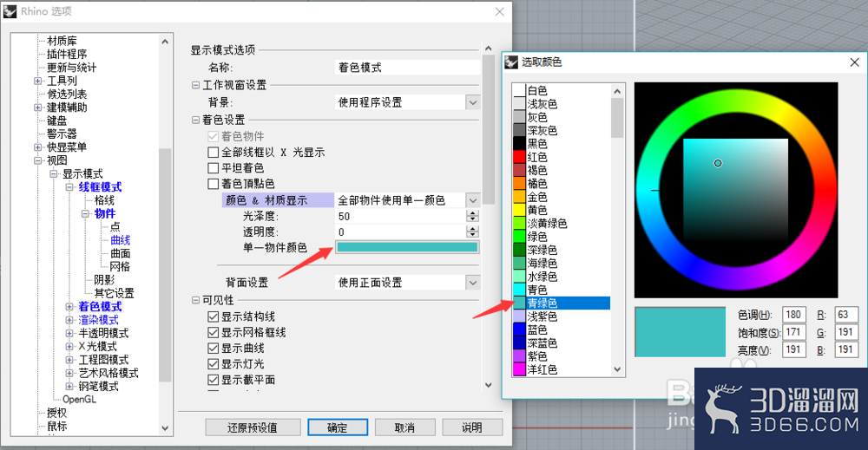Select the curves item in tree
Image resolution: width=868 pixels, height=450 pixels.
coord(120,240)
